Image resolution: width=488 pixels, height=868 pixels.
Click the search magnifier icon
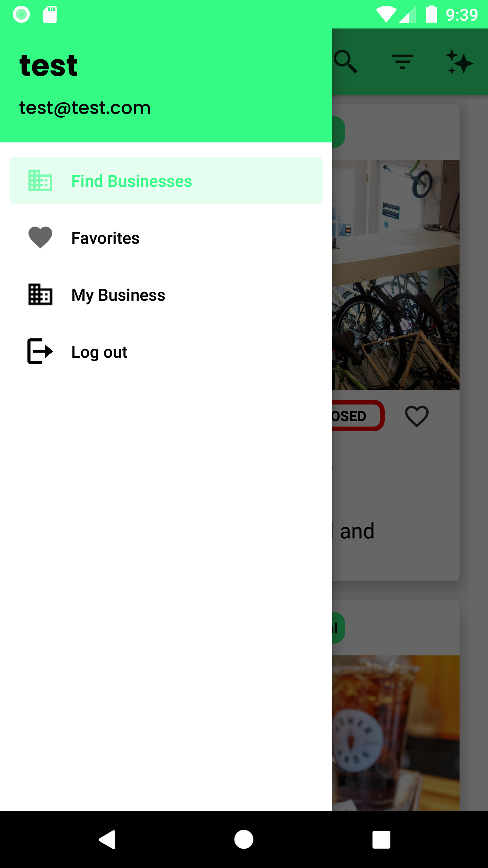pyautogui.click(x=346, y=62)
